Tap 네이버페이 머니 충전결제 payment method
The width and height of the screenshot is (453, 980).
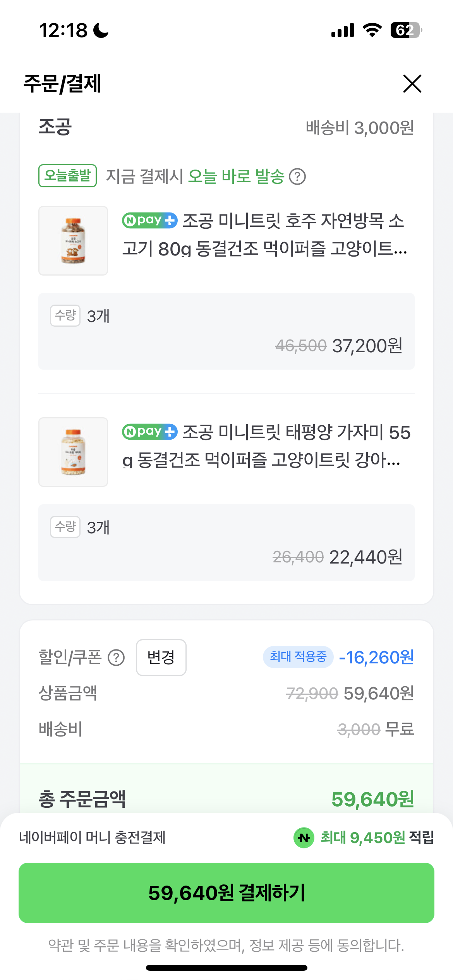click(93, 838)
